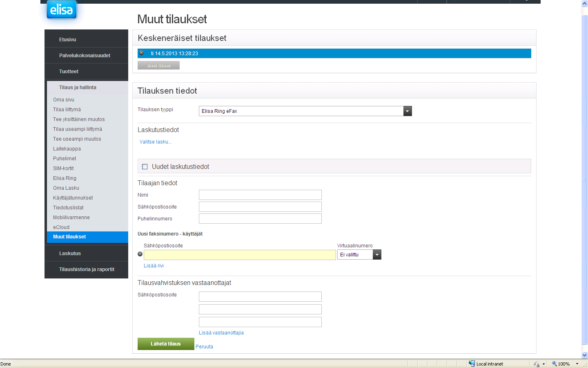Click Lisää vastaanottajia link

[x=221, y=333]
